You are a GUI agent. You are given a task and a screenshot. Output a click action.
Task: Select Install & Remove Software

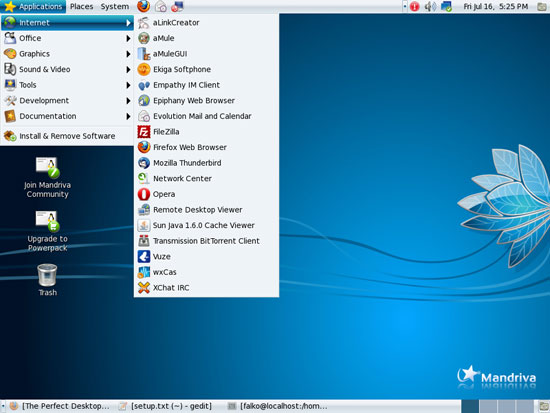67,136
